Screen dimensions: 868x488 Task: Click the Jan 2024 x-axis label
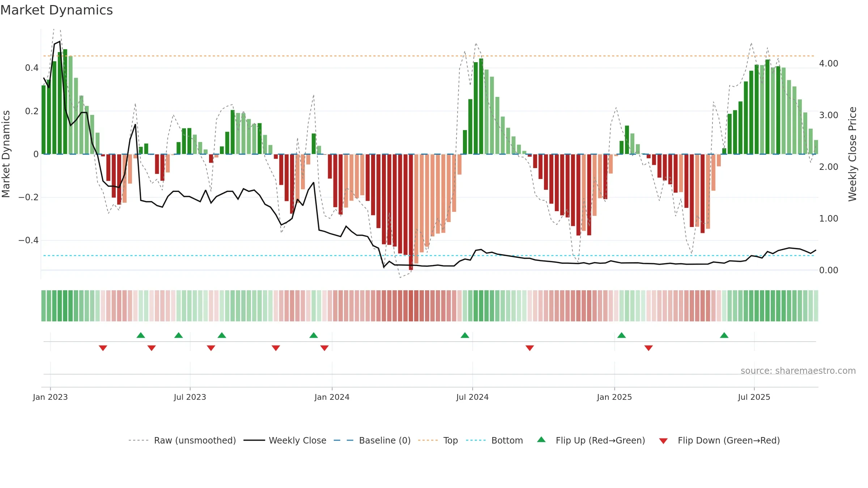332,397
